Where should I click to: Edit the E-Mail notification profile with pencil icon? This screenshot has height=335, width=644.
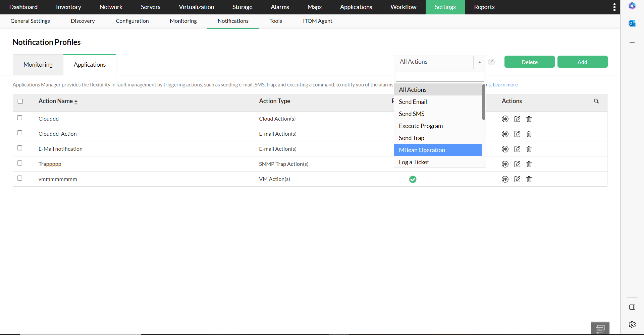tap(517, 149)
